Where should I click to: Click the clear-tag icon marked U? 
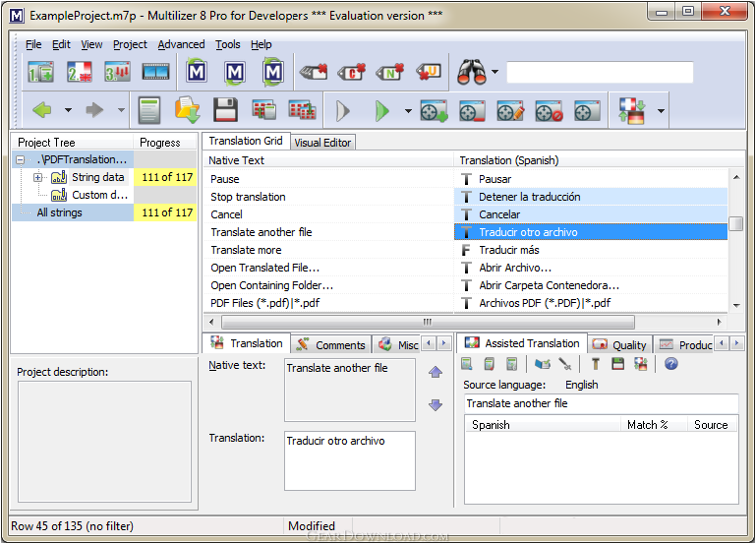pyautogui.click(x=429, y=73)
